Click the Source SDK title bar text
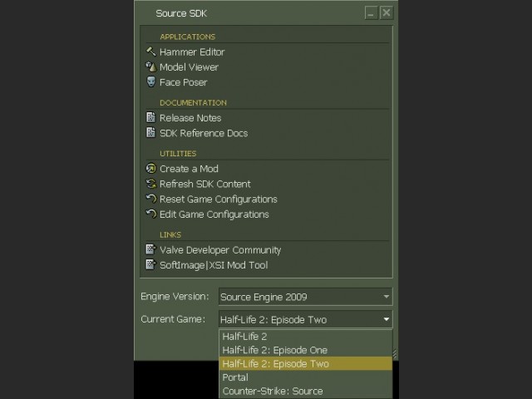This screenshot has width=532, height=399. [x=181, y=13]
